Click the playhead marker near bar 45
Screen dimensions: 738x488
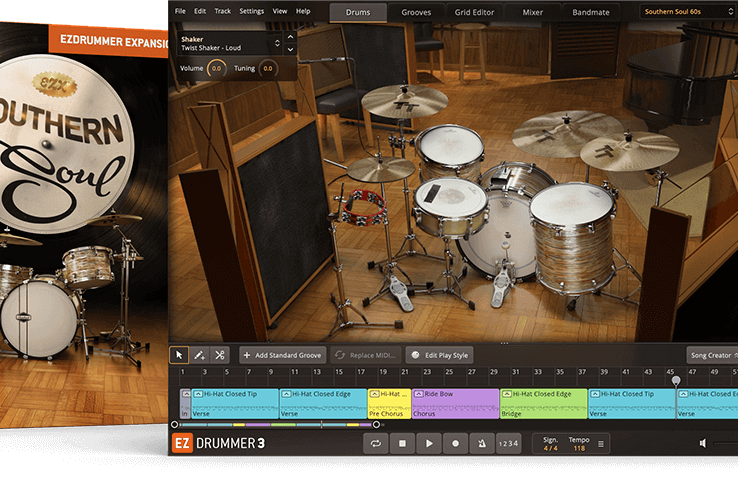(676, 380)
